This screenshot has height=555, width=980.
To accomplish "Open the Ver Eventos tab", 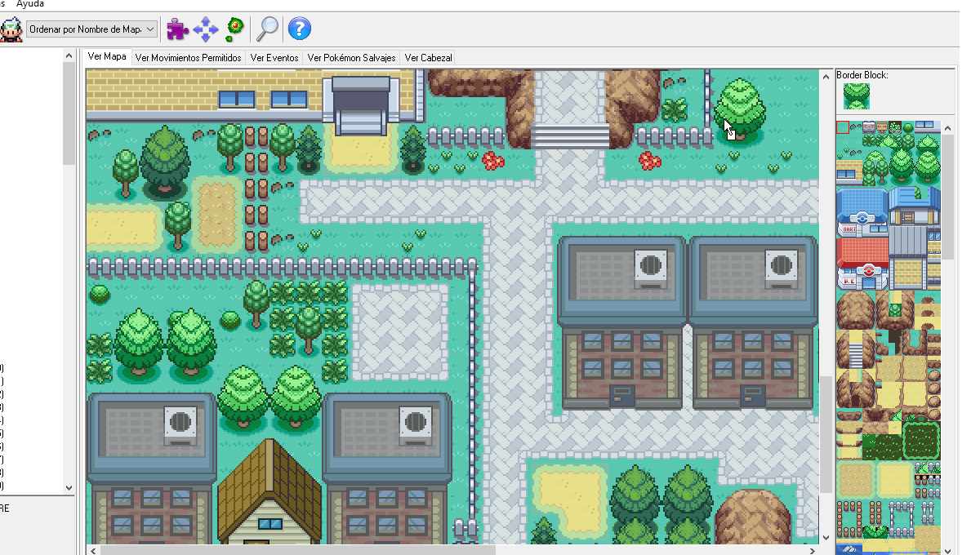I will pyautogui.click(x=274, y=58).
